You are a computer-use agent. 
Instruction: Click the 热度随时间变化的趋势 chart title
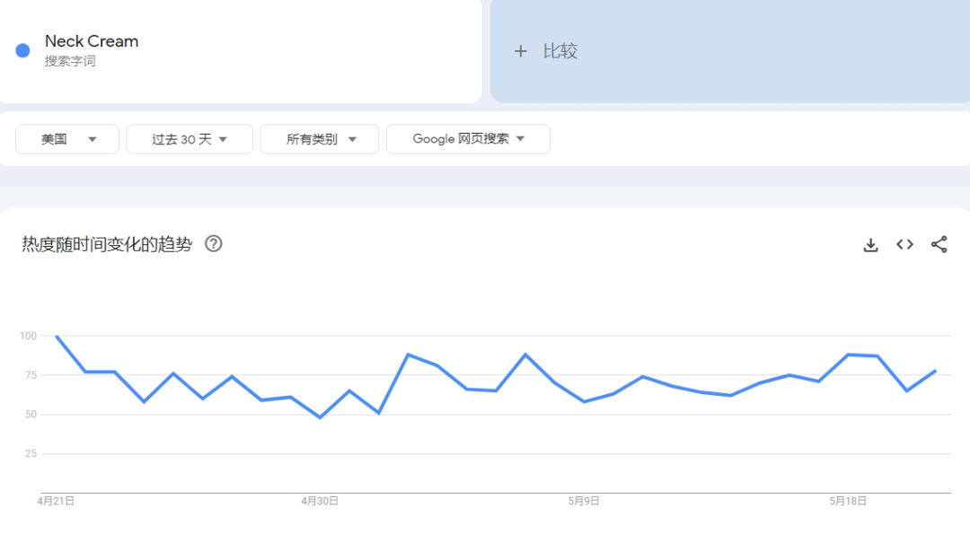pos(107,244)
